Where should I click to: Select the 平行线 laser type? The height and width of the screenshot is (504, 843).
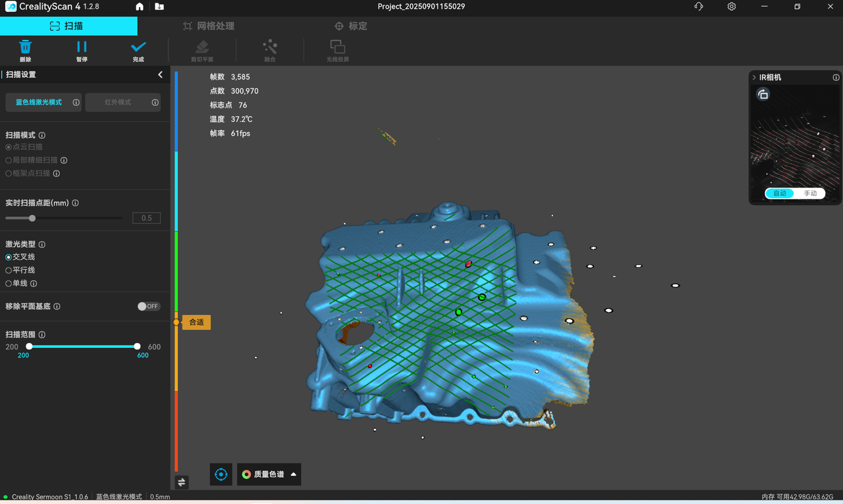pos(9,270)
